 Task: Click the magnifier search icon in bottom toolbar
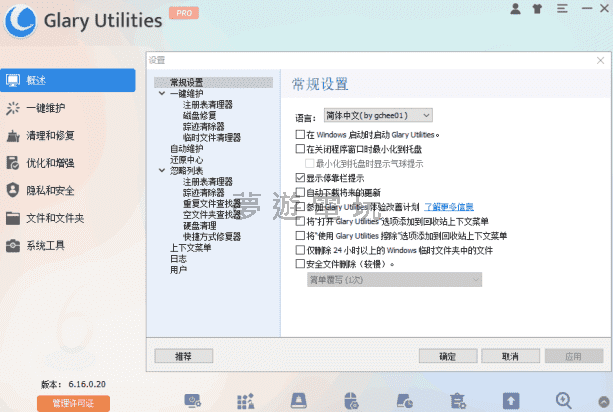[564, 401]
